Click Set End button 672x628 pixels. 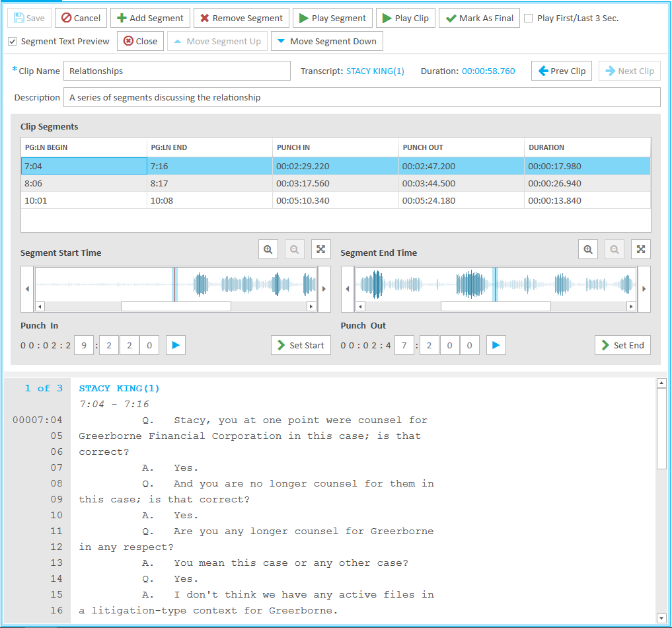622,345
